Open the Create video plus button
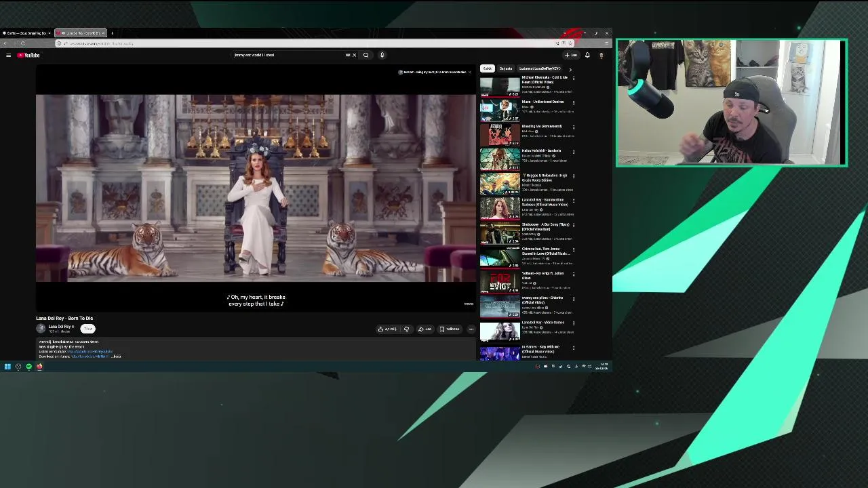The width and height of the screenshot is (868, 488). point(571,55)
